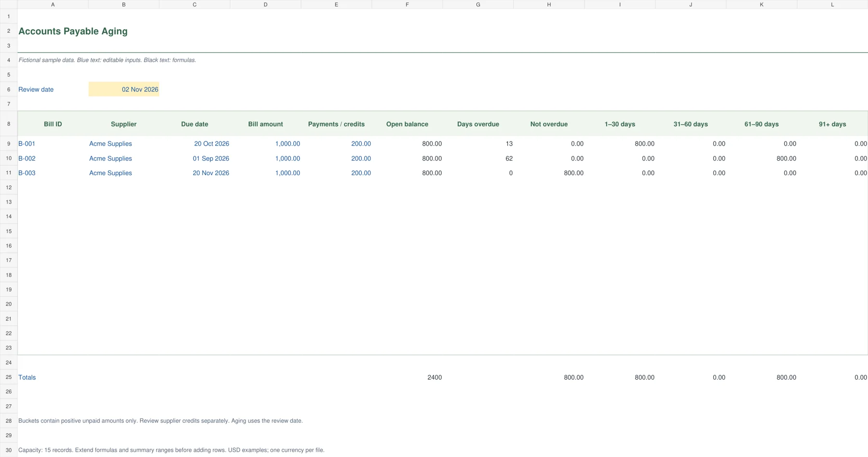Image resolution: width=868 pixels, height=457 pixels.
Task: Select column L header
Action: (x=832, y=4)
